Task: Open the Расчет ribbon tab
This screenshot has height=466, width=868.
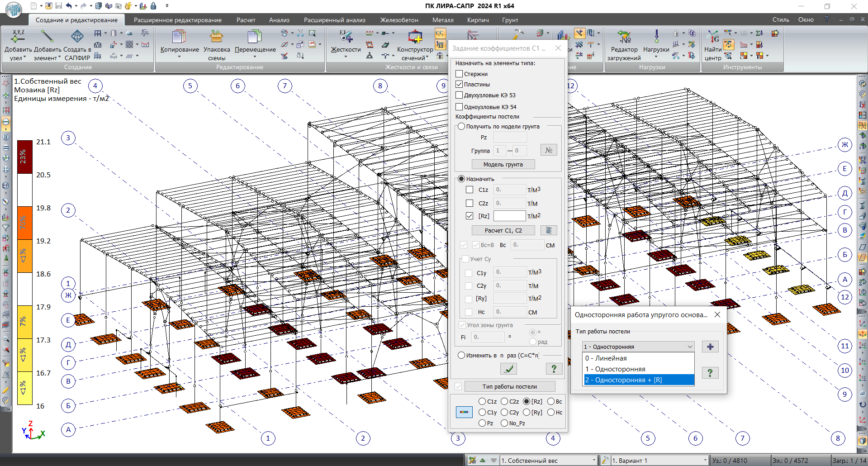Action: (x=246, y=20)
